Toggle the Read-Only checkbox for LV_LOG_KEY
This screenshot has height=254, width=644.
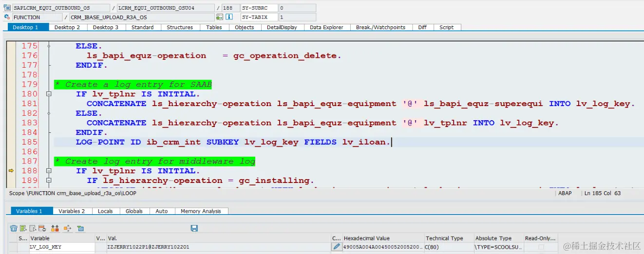click(541, 247)
